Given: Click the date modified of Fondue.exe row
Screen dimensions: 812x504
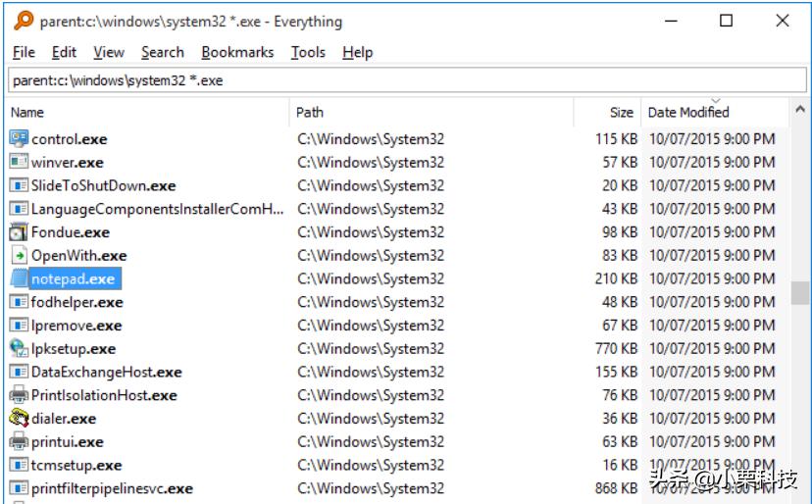Looking at the screenshot, I should (x=712, y=232).
